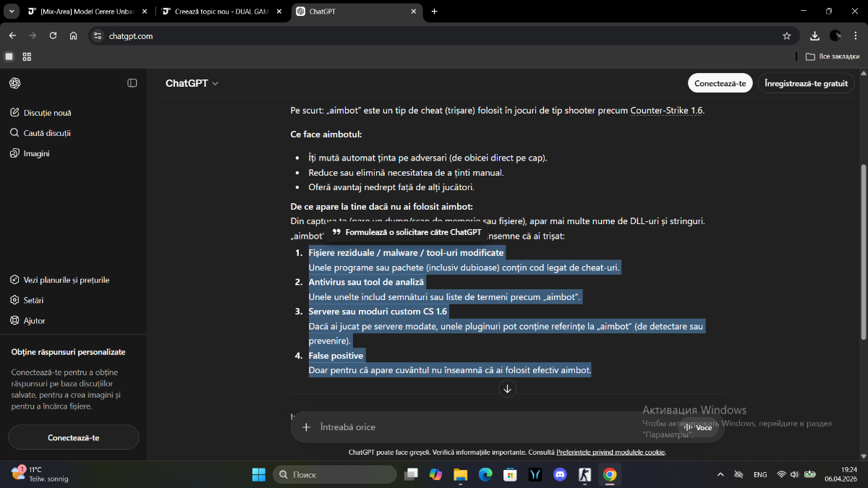Image resolution: width=868 pixels, height=488 pixels.
Task: Open the Imagini section
Action: coord(36,153)
